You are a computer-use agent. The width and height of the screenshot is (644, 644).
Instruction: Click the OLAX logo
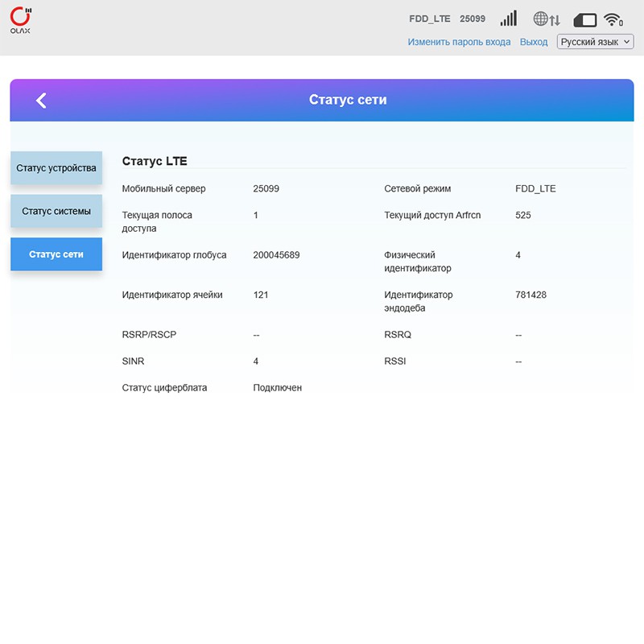[x=22, y=19]
